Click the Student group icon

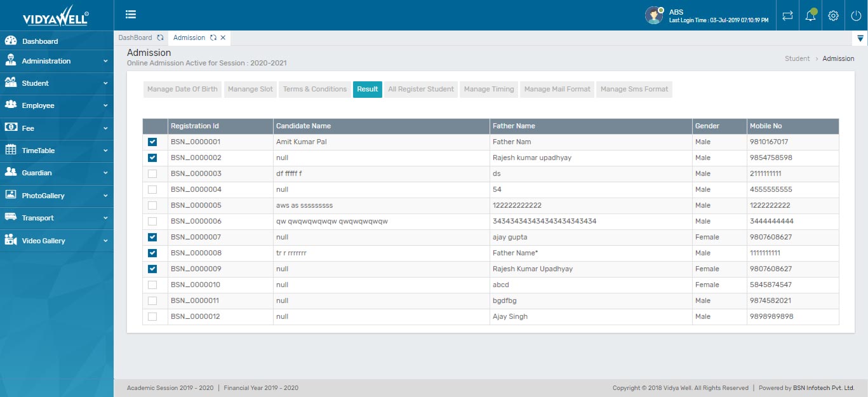(10, 83)
